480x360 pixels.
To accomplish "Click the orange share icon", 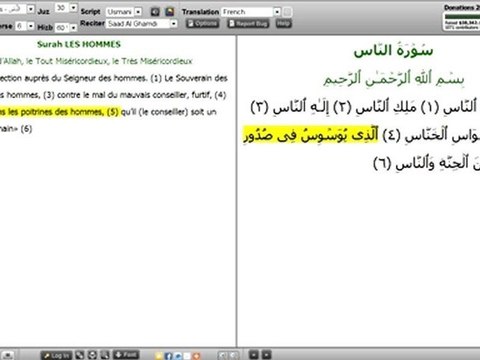I will tap(196, 356).
